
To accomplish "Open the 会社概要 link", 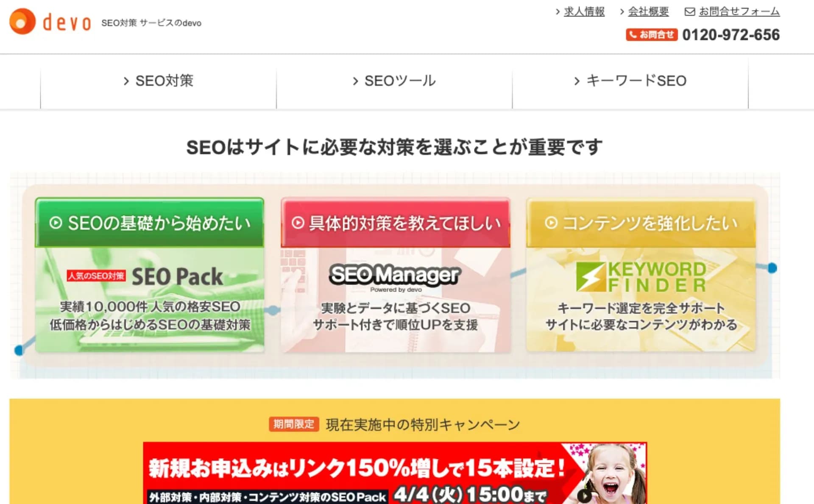I will (648, 11).
